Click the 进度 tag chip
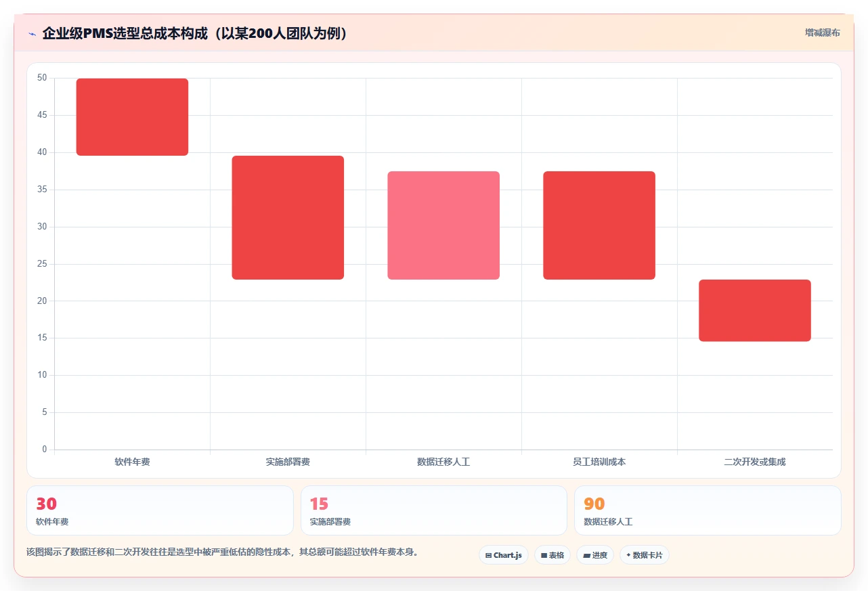This screenshot has width=868, height=591. tap(594, 555)
